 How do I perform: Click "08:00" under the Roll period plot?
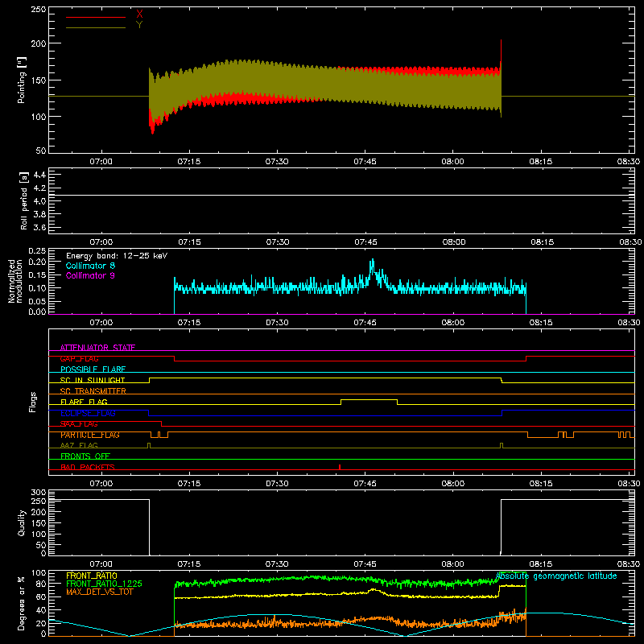click(453, 242)
